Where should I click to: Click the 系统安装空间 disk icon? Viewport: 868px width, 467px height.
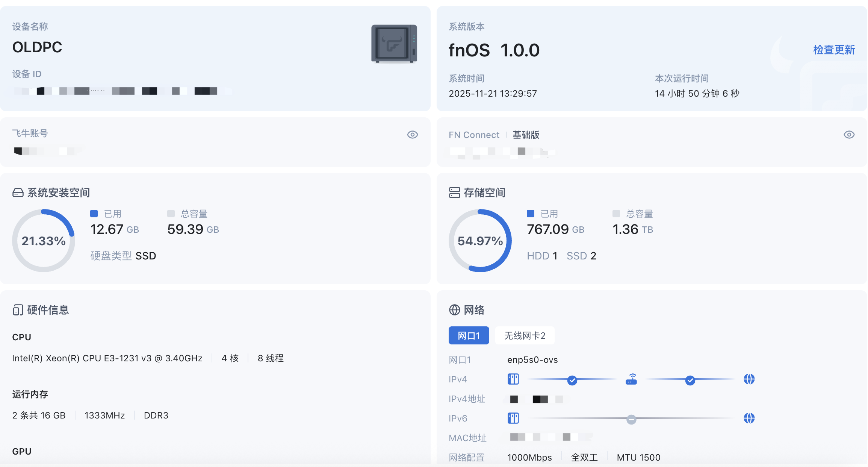pos(18,193)
